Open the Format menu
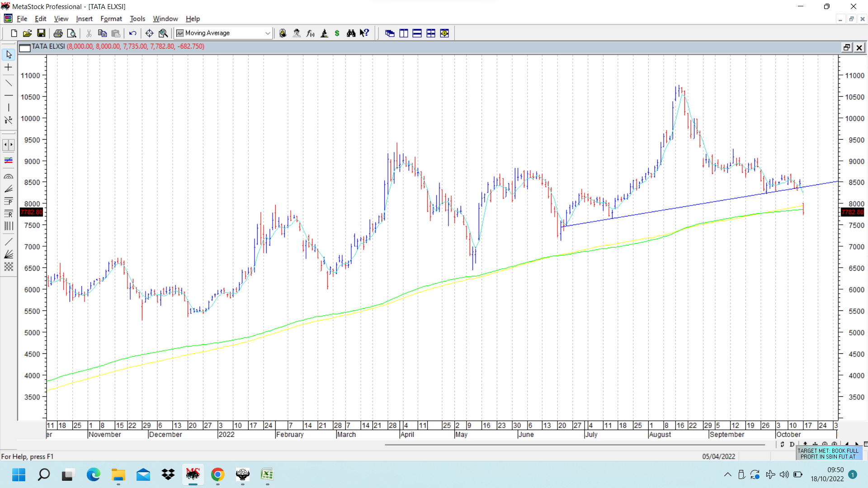The height and width of the screenshot is (488, 868). (x=111, y=19)
